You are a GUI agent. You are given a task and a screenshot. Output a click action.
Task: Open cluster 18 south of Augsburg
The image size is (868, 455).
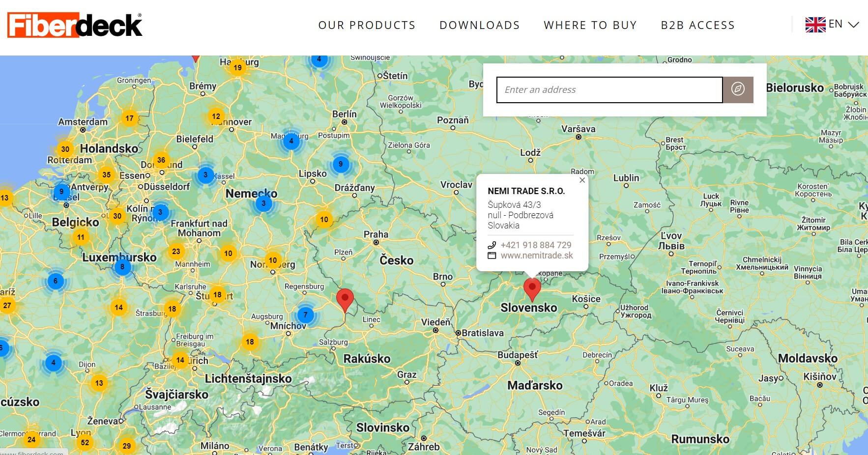coord(250,341)
